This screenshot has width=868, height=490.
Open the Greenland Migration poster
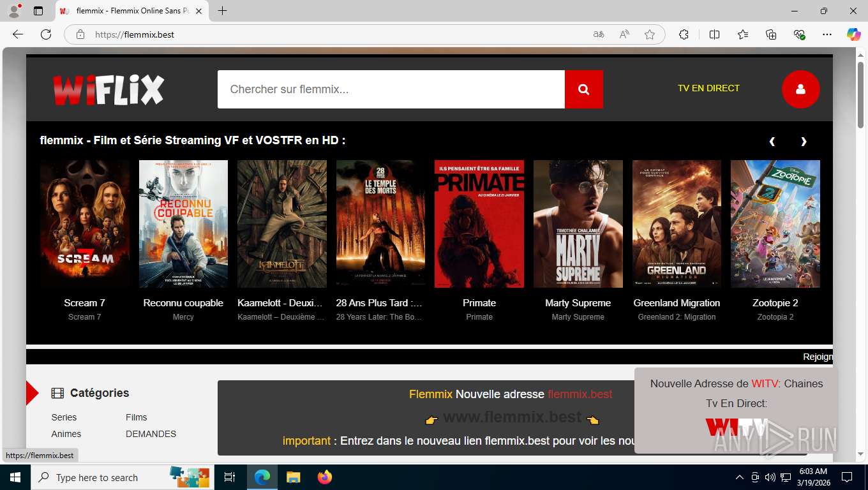(x=677, y=224)
